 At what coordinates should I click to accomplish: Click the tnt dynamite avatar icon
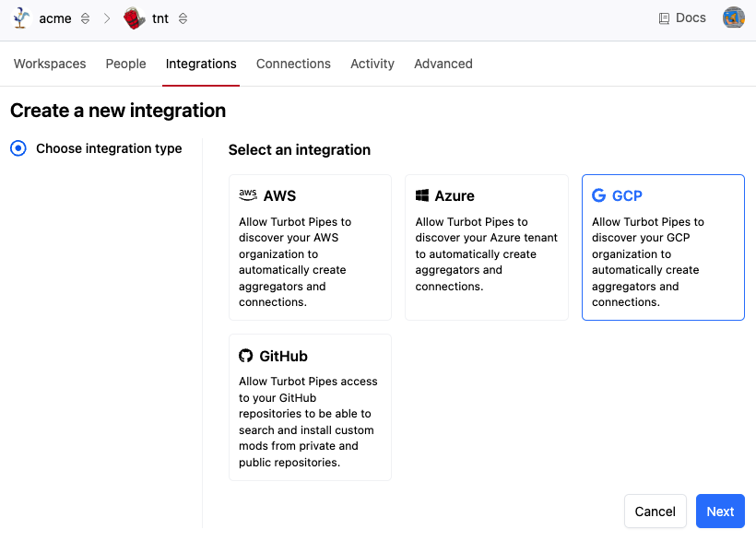coord(135,18)
